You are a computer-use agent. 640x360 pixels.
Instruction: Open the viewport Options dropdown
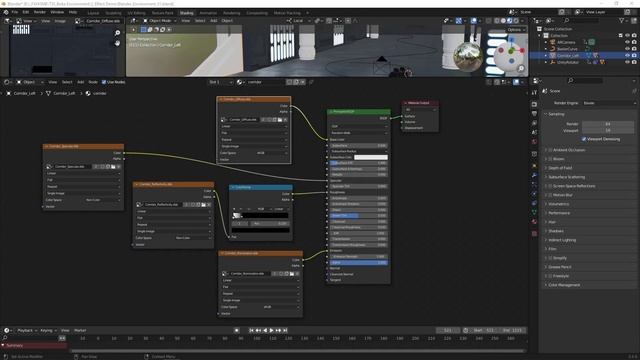(516, 30)
